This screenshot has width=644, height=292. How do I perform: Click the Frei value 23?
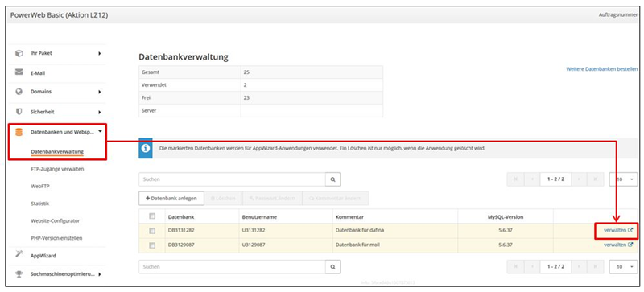pyautogui.click(x=246, y=98)
